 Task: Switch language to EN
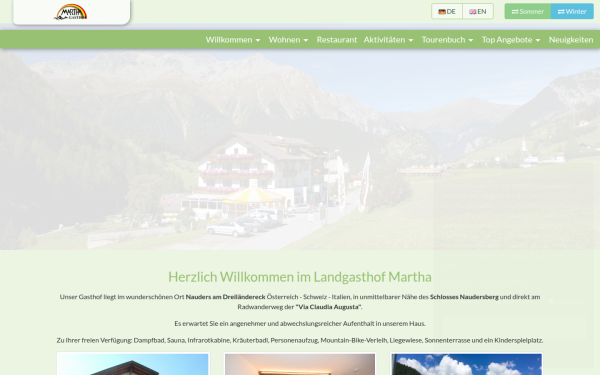478,11
